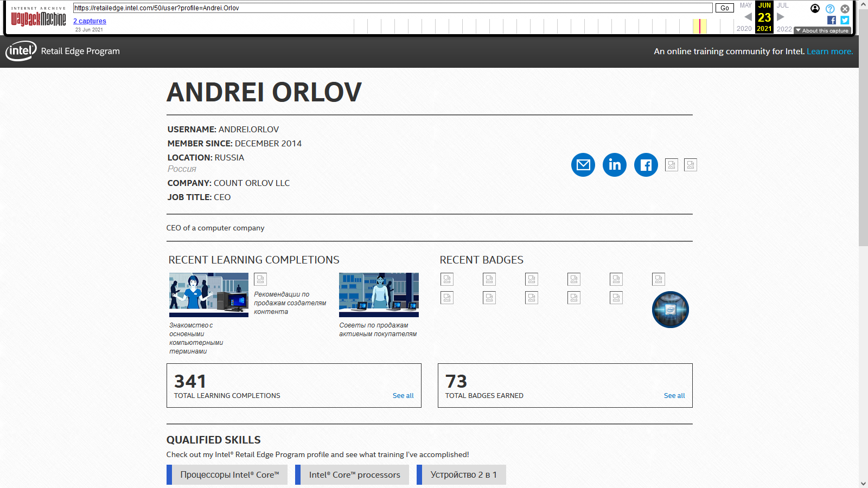
Task: Go to previous capture arrow
Action: [x=748, y=17]
